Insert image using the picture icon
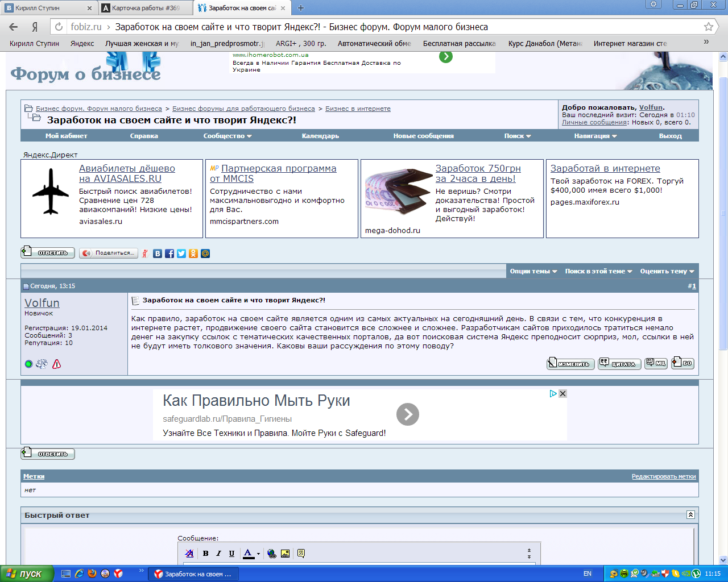Viewport: 728px width, 582px height. click(285, 553)
